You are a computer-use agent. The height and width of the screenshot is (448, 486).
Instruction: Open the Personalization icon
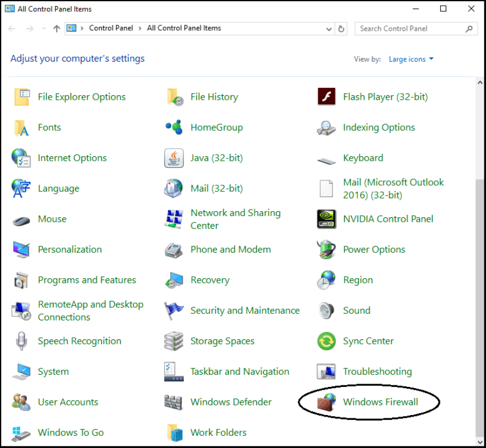(x=21, y=250)
